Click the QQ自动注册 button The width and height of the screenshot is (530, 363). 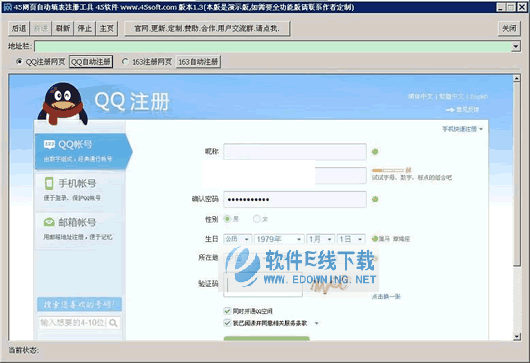[x=91, y=62]
